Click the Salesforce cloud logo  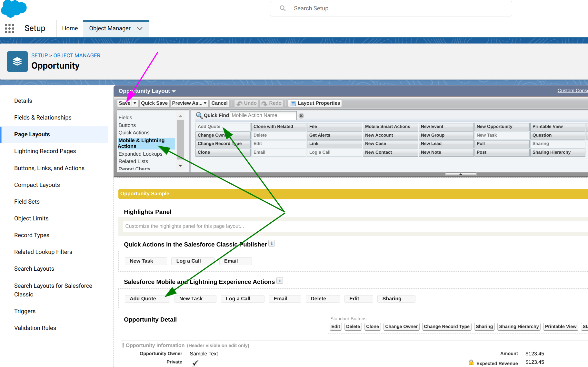pos(14,8)
